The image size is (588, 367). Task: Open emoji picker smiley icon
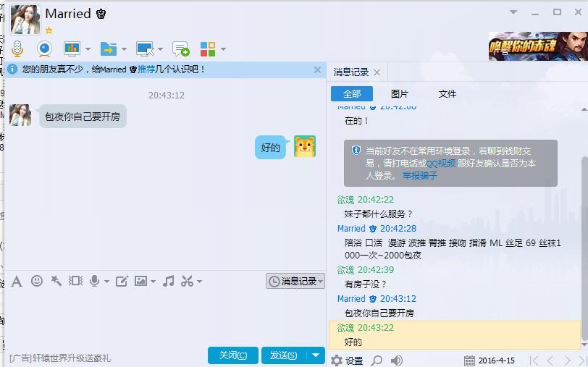[36, 281]
